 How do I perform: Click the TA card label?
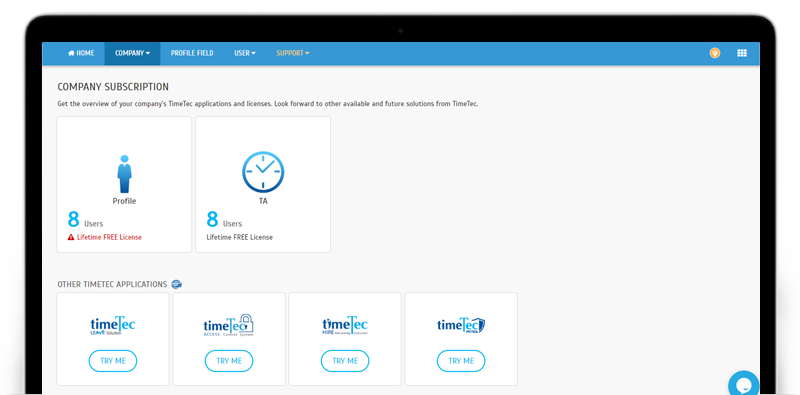263,201
